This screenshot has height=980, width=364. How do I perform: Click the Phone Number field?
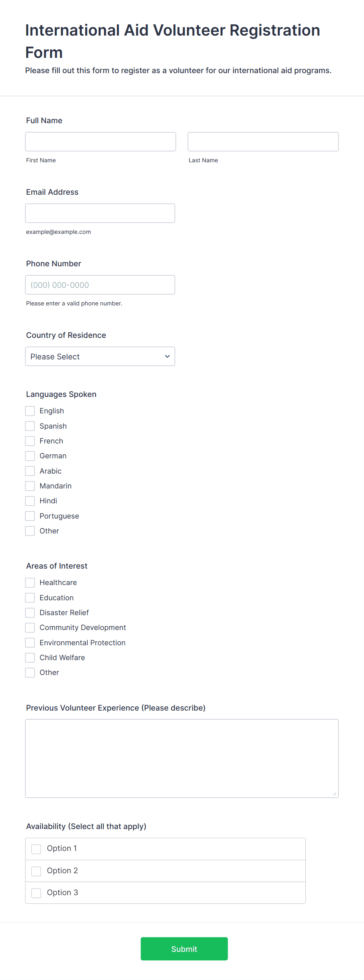[100, 285]
